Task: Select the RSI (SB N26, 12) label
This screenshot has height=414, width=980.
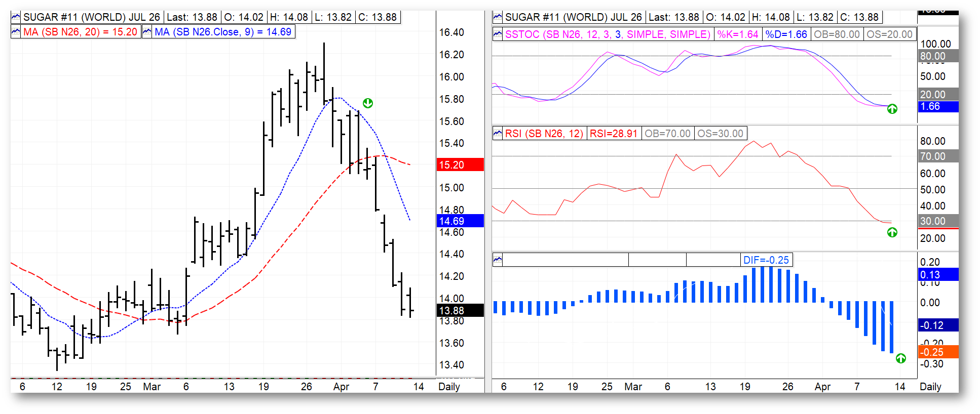Action: (x=544, y=134)
